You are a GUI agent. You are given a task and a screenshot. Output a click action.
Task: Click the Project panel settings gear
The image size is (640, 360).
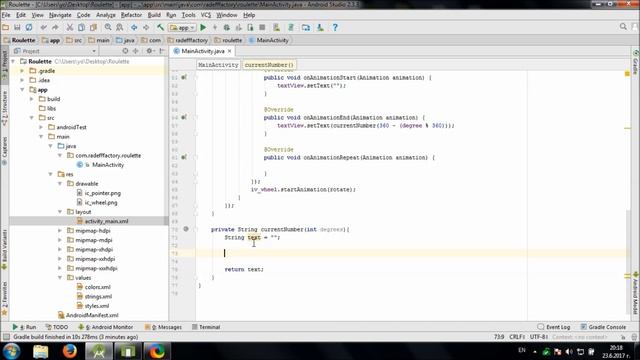[x=150, y=51]
